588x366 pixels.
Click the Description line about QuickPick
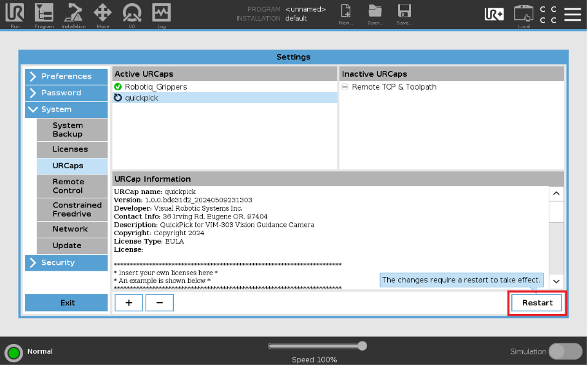point(214,225)
